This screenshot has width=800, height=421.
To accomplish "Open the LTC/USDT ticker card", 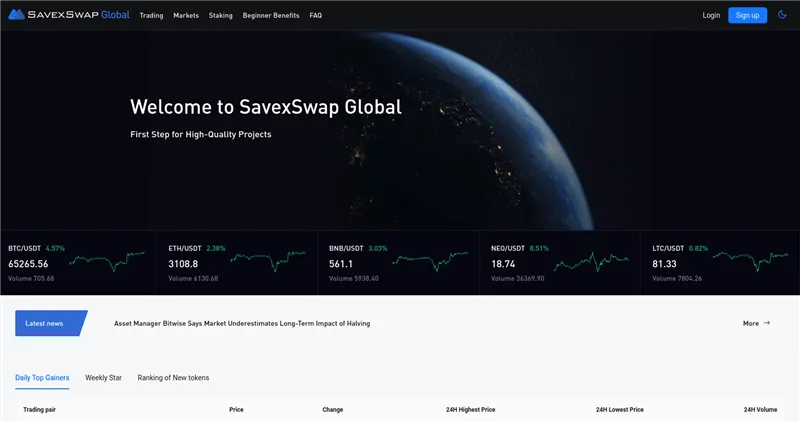I will click(720, 263).
